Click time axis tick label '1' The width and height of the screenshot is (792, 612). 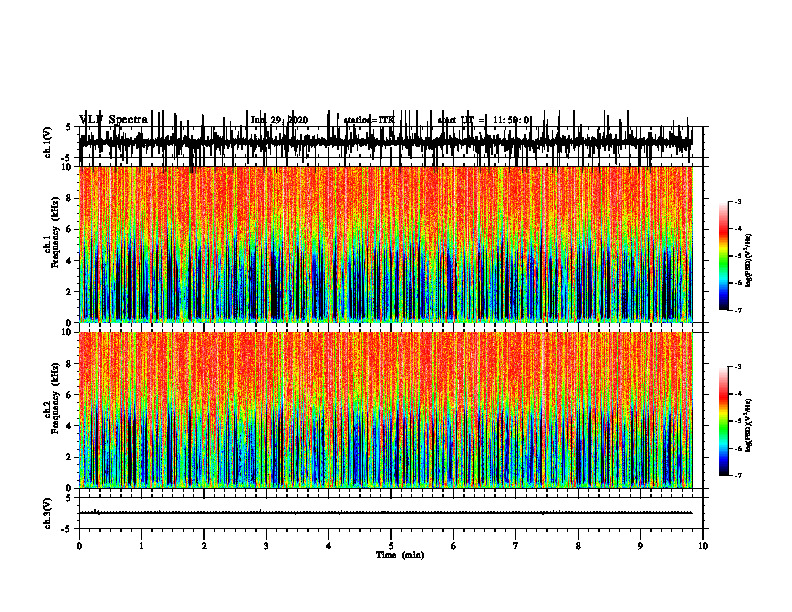point(141,546)
